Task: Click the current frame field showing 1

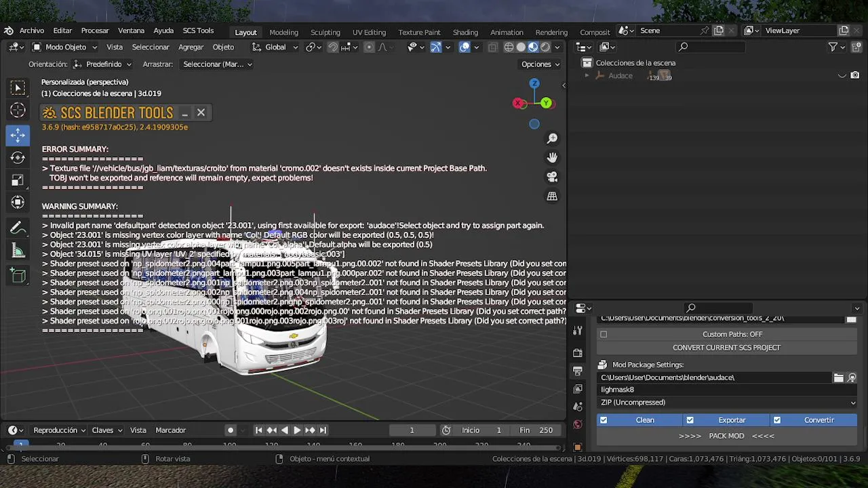Action: click(x=412, y=430)
